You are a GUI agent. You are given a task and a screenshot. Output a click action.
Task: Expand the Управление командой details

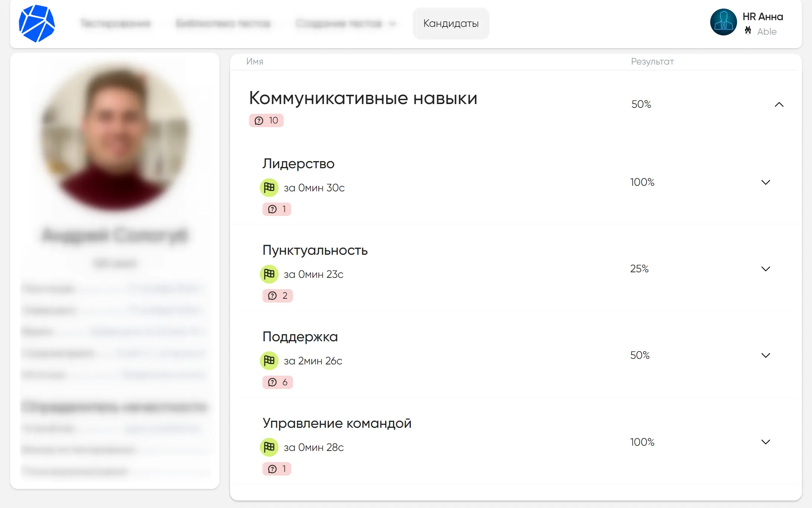pyautogui.click(x=765, y=442)
